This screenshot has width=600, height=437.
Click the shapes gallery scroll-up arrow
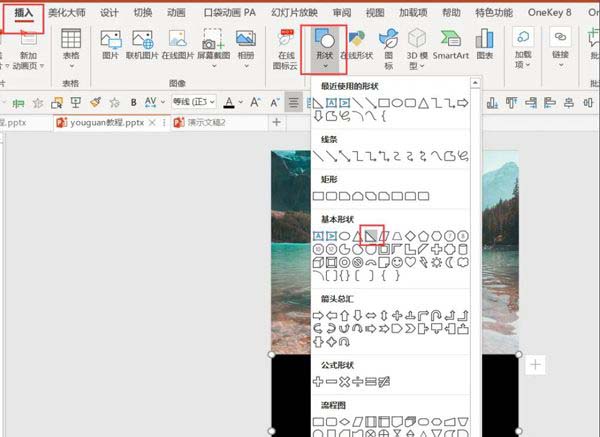tap(475, 83)
